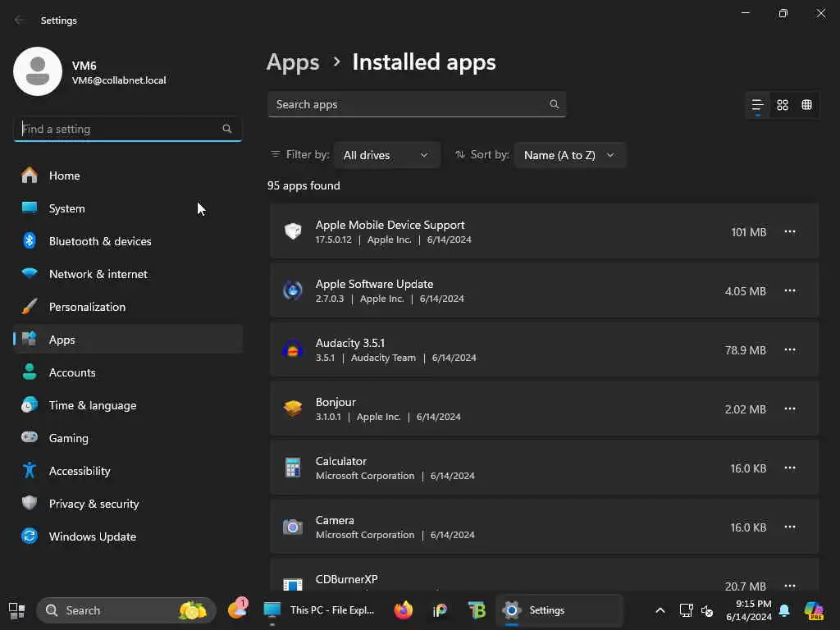Open more options for Apple Mobile Device Support

click(x=790, y=232)
